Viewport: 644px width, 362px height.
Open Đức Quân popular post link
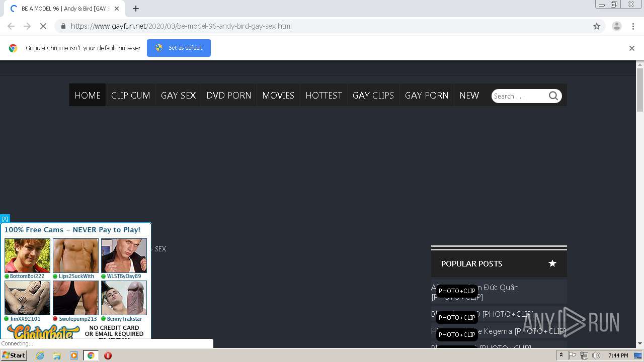click(x=499, y=292)
